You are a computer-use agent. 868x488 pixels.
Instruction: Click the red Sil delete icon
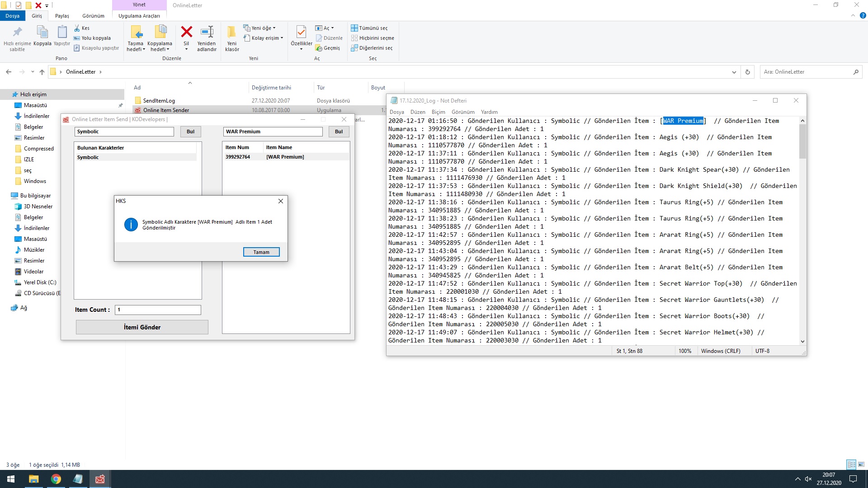click(x=186, y=33)
